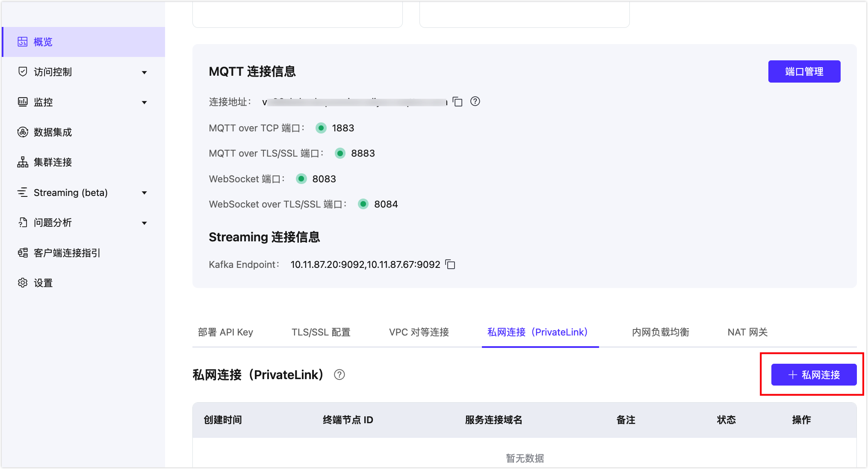Expand the Streaming (beta) submenu arrow
Viewport: 868px width, 469px height.
[x=145, y=193]
